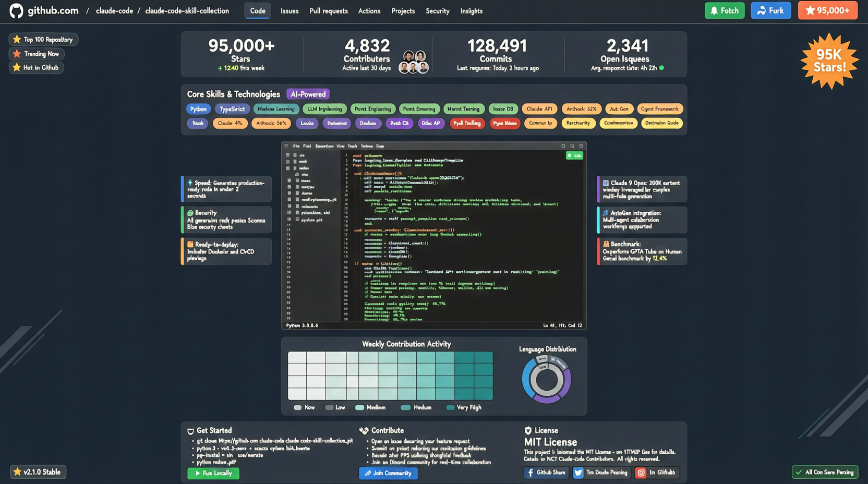Toggle the Medium legend item in activity chart
This screenshot has height=484, width=868.
[370, 407]
